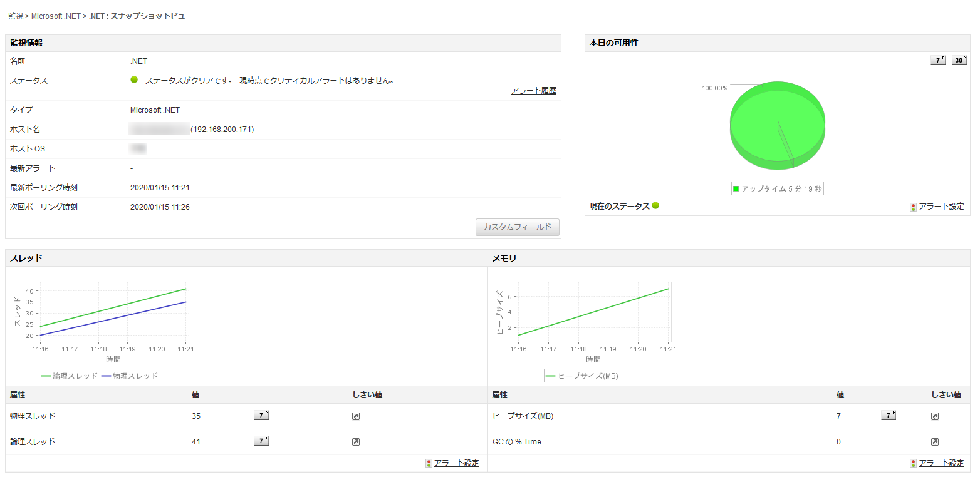Open アラート設定 below the メモリ table

point(941,463)
